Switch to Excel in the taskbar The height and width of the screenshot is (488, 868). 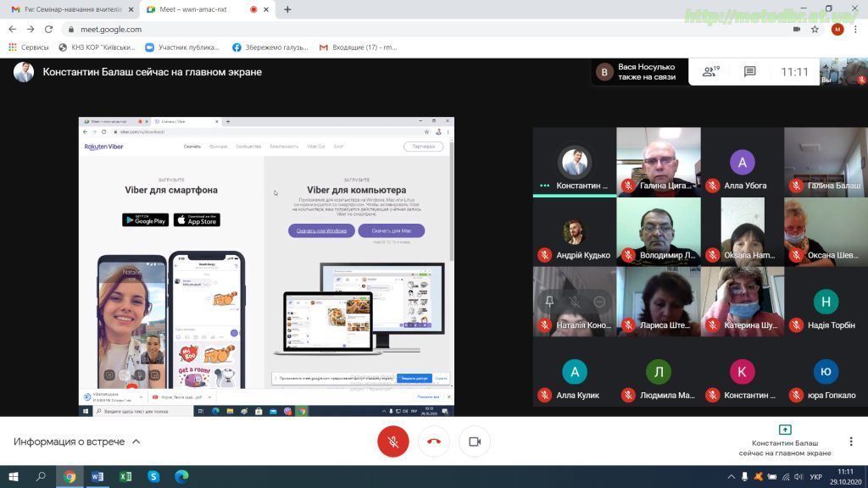pos(125,476)
